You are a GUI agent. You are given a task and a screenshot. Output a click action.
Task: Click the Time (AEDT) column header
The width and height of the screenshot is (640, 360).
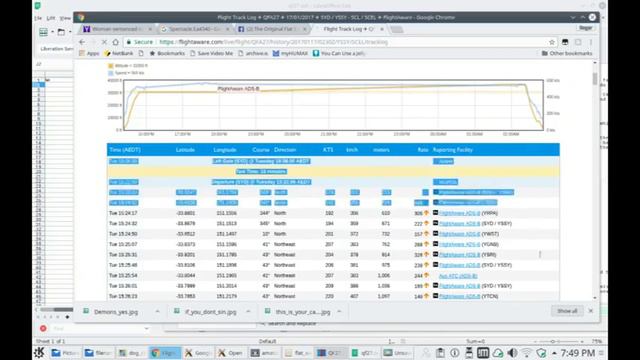pos(124,150)
